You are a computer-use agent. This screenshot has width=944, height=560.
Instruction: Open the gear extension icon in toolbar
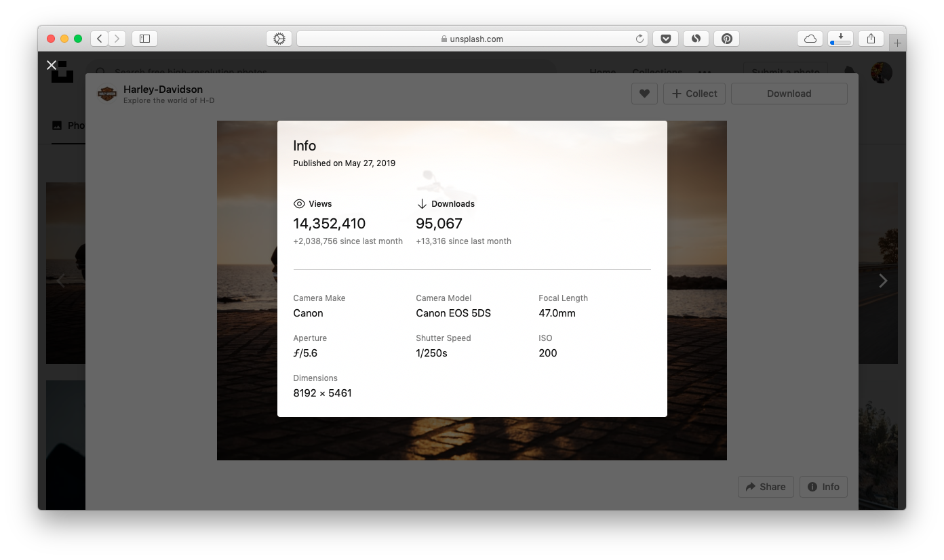(x=279, y=39)
